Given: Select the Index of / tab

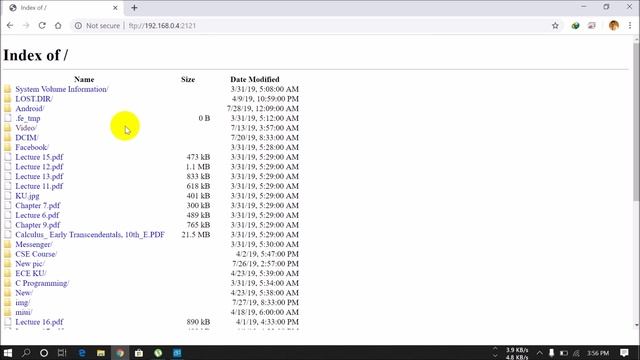Looking at the screenshot, I should 63,8.
